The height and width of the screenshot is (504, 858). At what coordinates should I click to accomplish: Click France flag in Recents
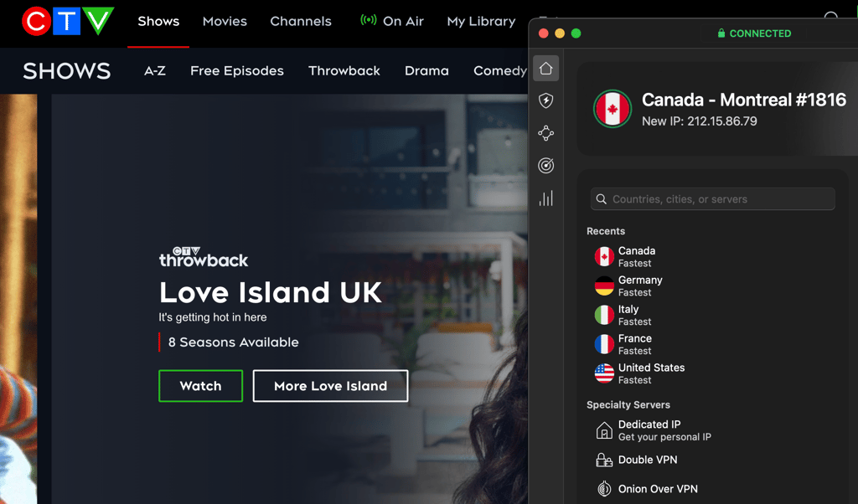[604, 344]
